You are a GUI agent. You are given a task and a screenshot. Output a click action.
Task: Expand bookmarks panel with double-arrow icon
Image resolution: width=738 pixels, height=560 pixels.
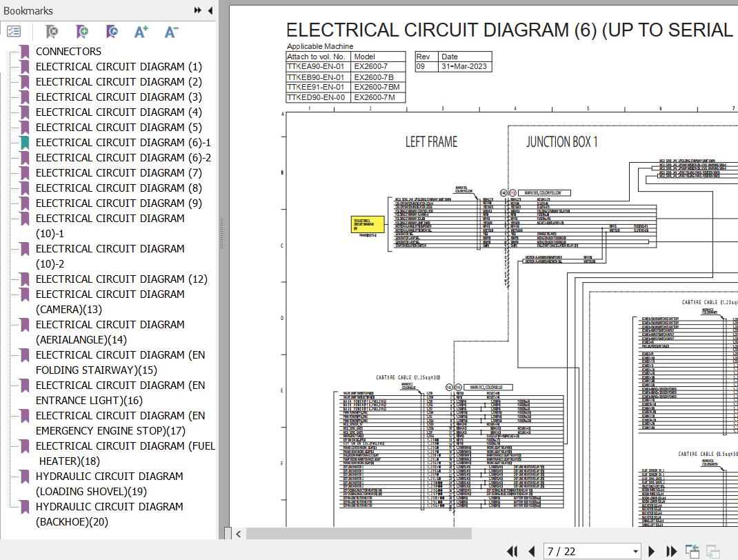[x=198, y=10]
